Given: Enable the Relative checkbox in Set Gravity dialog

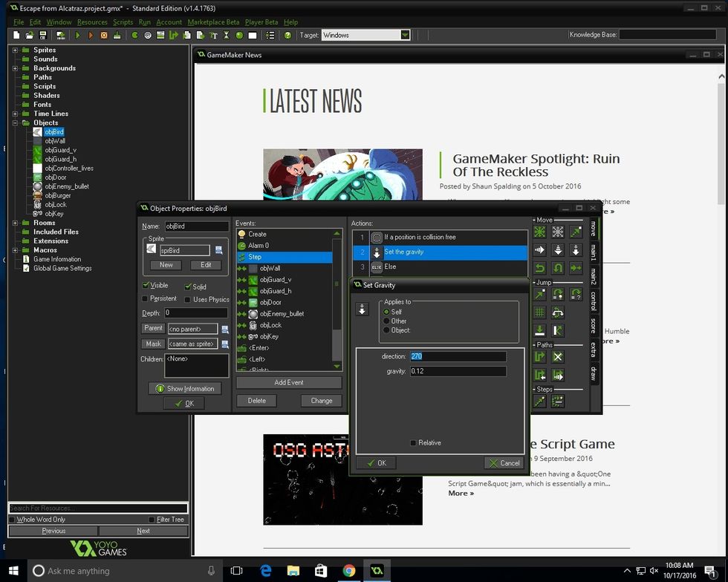Looking at the screenshot, I should pyautogui.click(x=413, y=442).
